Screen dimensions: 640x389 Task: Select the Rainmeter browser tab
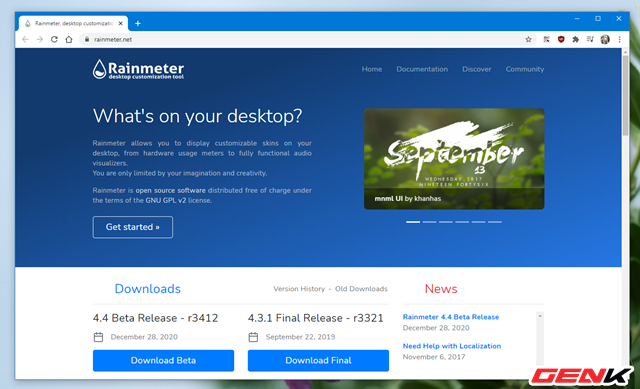click(x=73, y=24)
